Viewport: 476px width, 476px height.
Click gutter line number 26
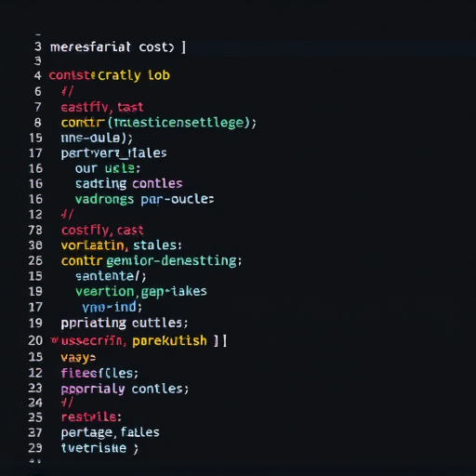(x=35, y=260)
